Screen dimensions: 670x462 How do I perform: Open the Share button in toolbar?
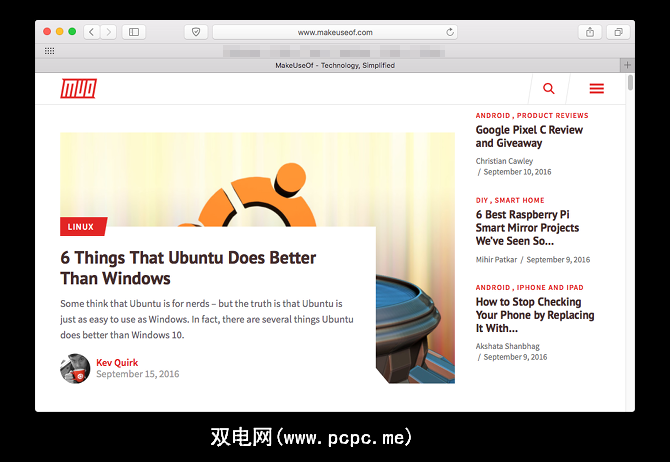pyautogui.click(x=590, y=32)
